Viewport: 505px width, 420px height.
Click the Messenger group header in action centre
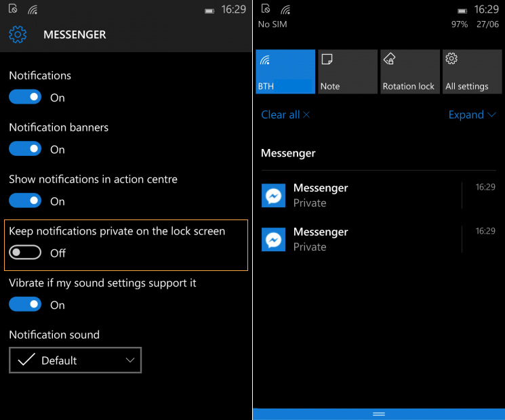pyautogui.click(x=288, y=153)
